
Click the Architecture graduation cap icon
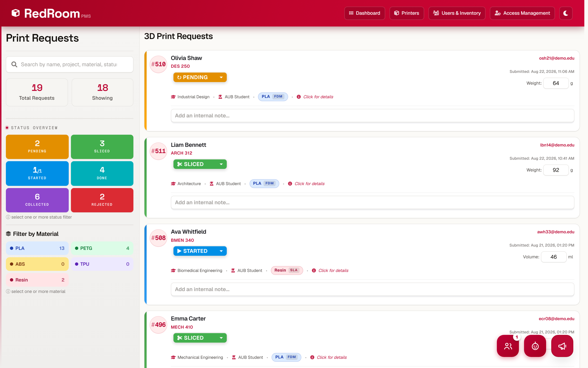173,184
